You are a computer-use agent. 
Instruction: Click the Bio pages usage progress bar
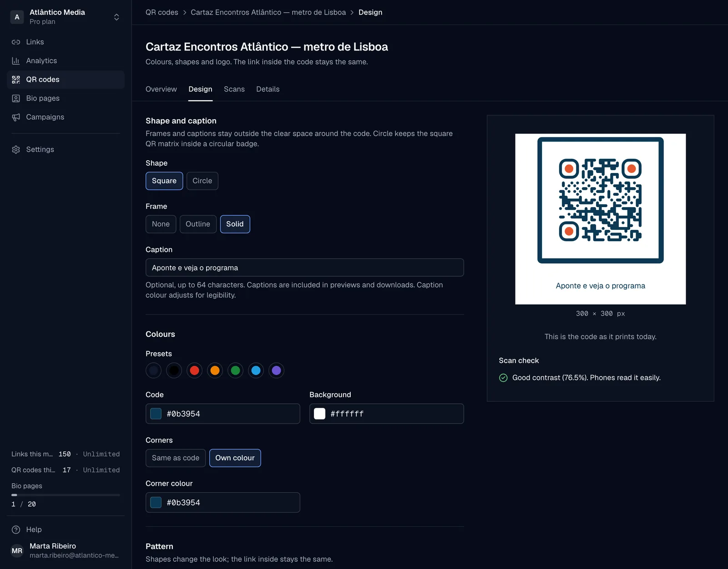pyautogui.click(x=66, y=495)
